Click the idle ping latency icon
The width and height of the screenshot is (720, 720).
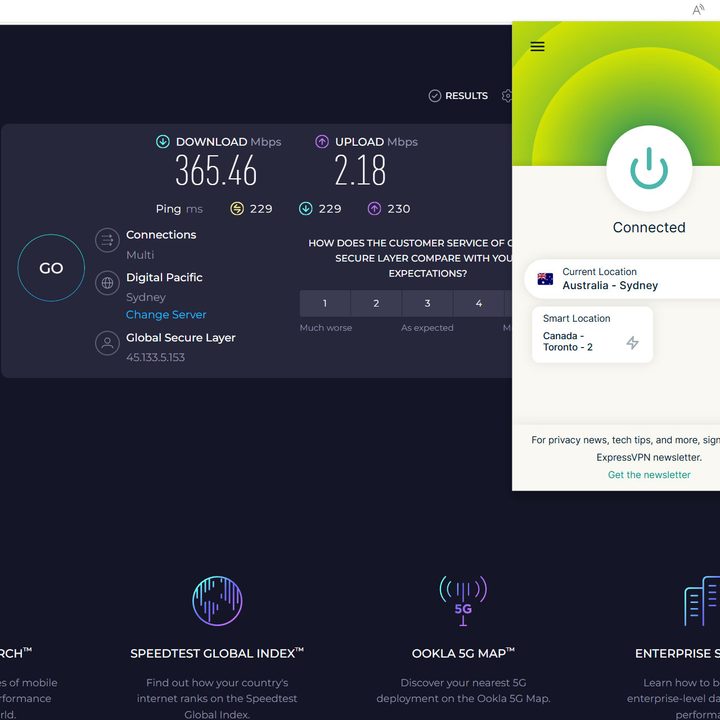(237, 208)
